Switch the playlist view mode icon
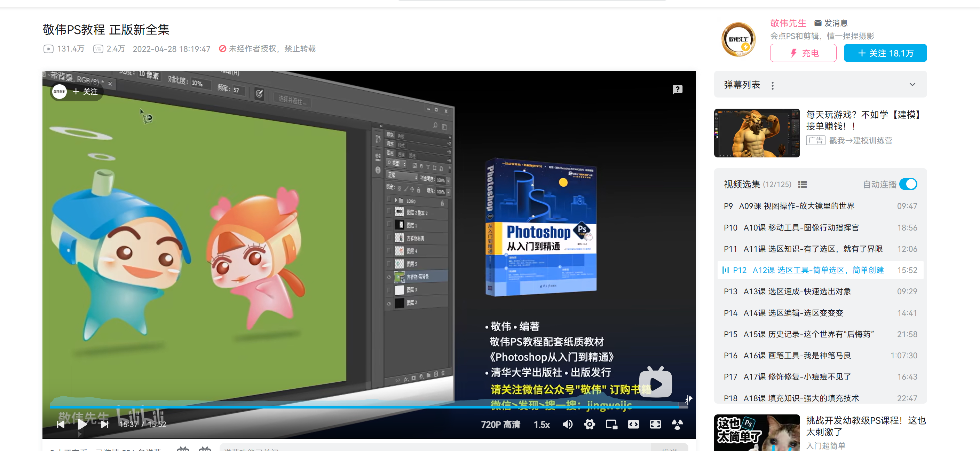Screen dimensions: 980x451 (x=802, y=185)
